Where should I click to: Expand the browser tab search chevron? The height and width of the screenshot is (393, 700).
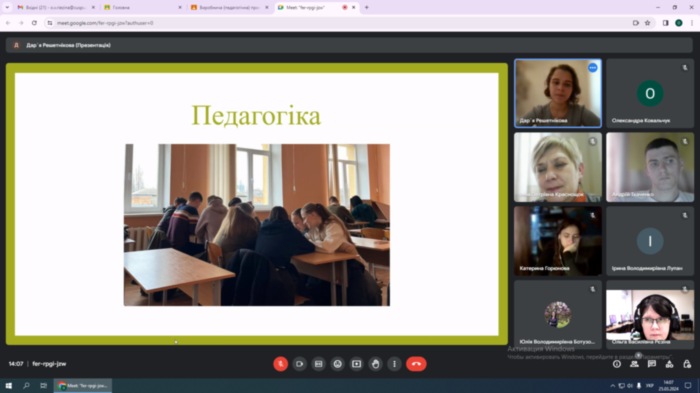click(x=7, y=8)
